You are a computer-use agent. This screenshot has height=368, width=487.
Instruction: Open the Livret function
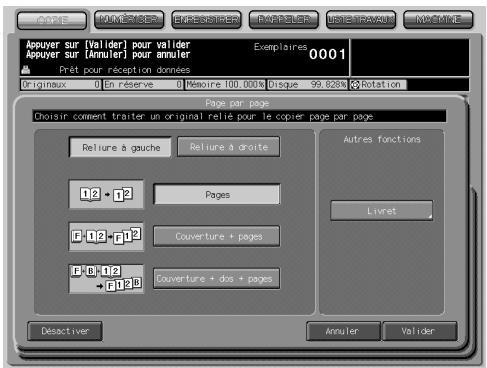pyautogui.click(x=382, y=211)
